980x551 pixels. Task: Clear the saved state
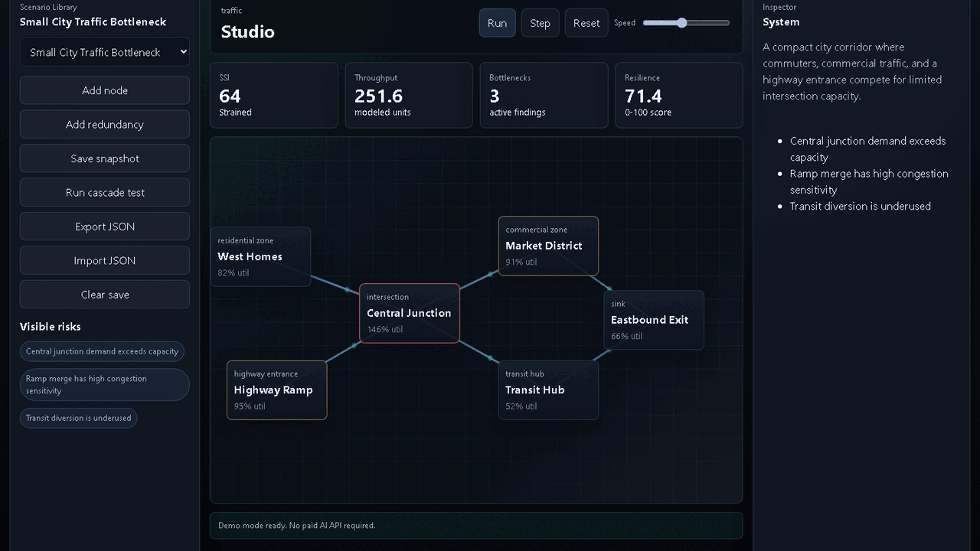104,295
